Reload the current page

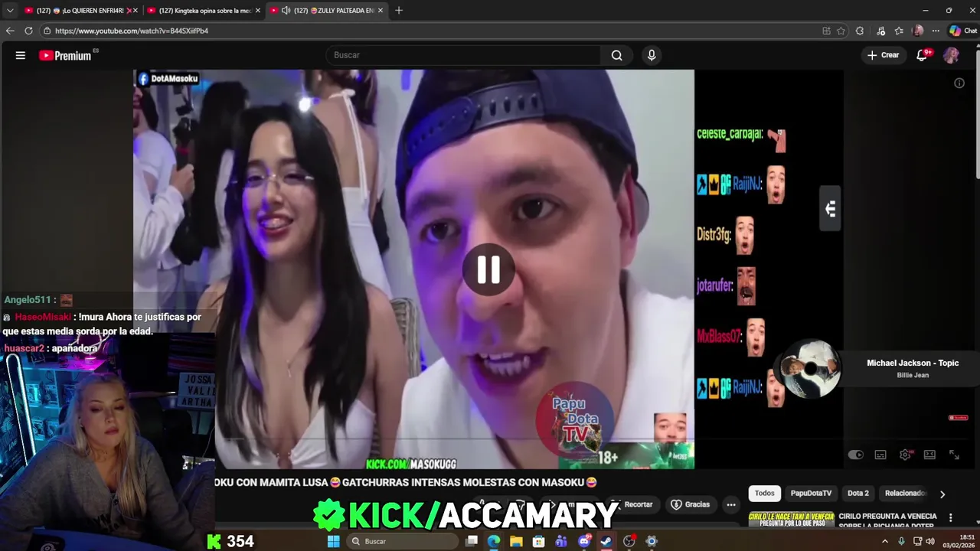(x=28, y=31)
